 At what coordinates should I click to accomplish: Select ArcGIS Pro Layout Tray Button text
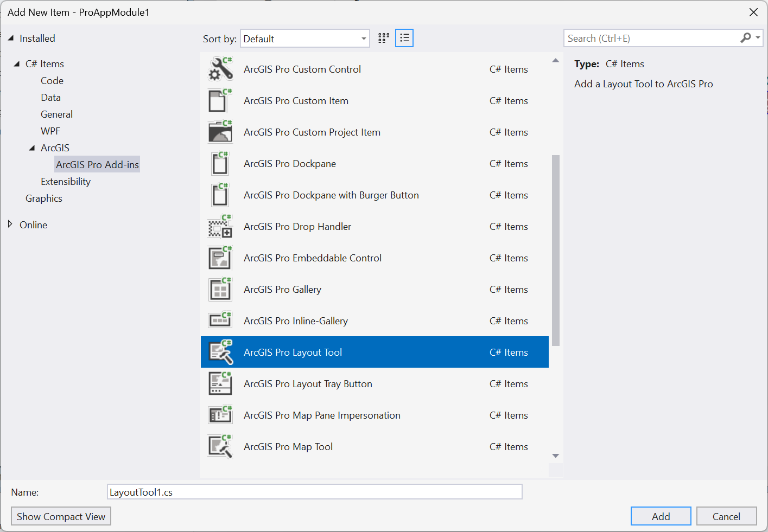click(308, 383)
